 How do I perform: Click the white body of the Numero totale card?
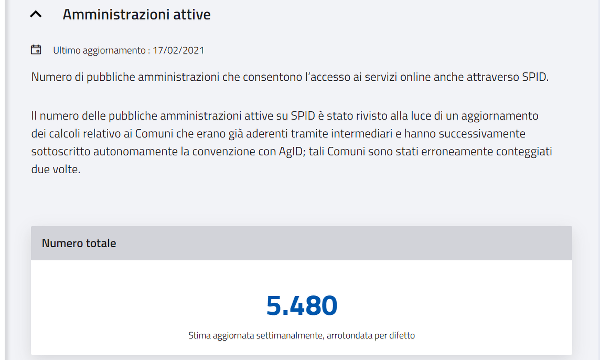302,307
